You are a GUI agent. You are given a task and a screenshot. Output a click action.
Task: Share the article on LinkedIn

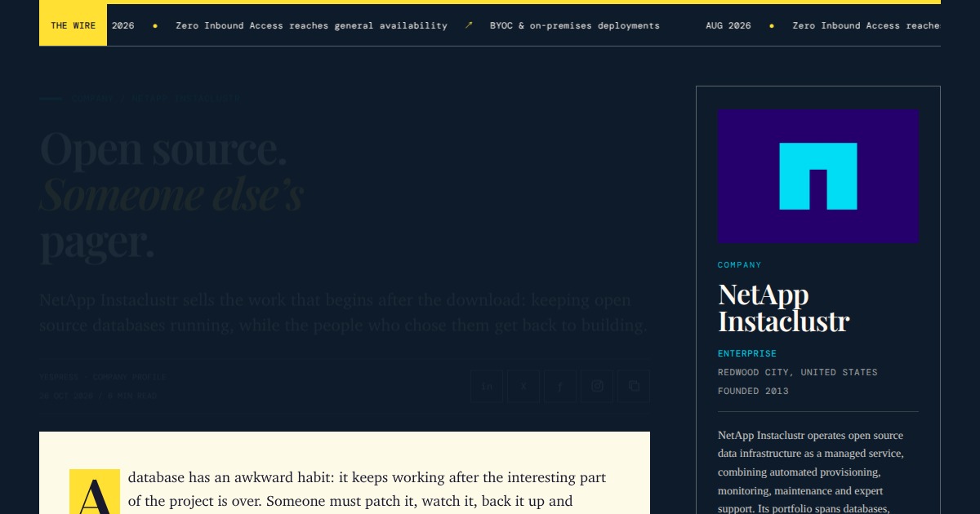[x=487, y=386]
